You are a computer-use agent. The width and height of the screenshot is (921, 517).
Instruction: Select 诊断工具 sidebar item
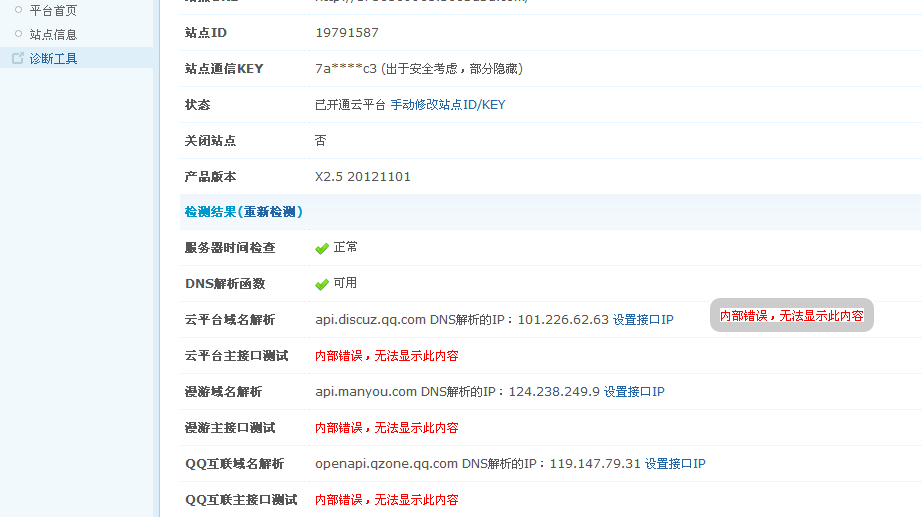(53, 59)
